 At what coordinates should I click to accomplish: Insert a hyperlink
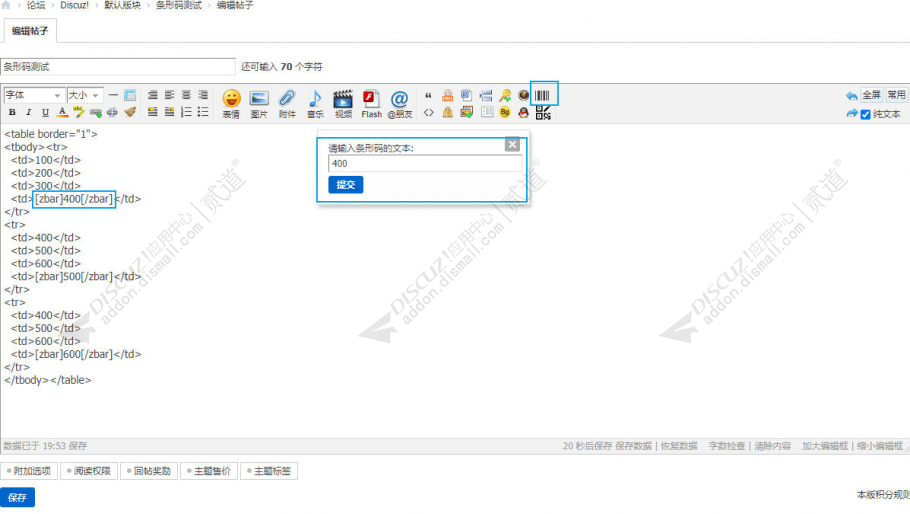[96, 112]
